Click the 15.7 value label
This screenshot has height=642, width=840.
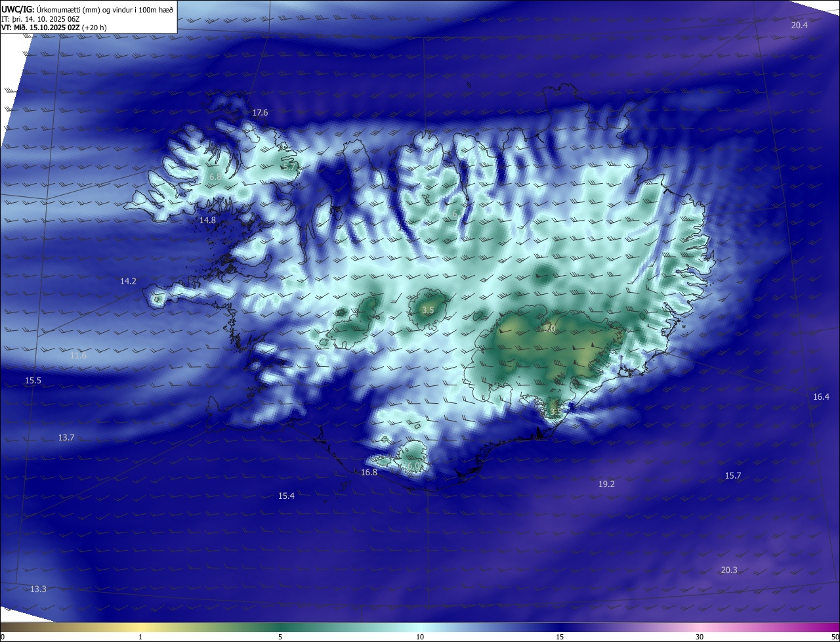[x=732, y=475]
